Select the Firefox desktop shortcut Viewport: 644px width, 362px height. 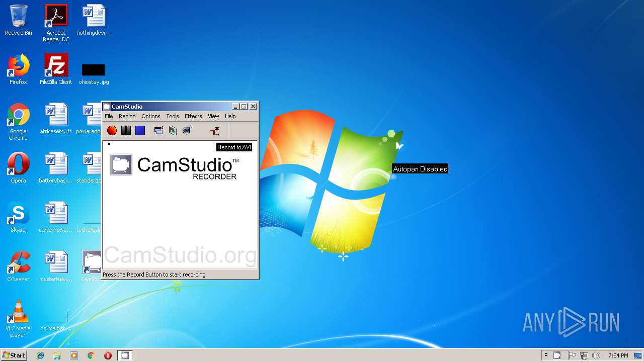(18, 69)
